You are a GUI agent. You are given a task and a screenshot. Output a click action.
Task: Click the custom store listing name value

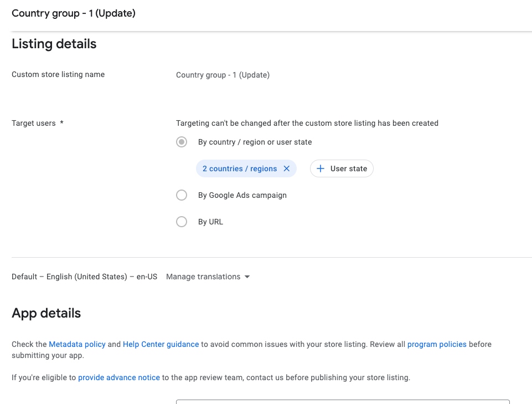tap(223, 75)
